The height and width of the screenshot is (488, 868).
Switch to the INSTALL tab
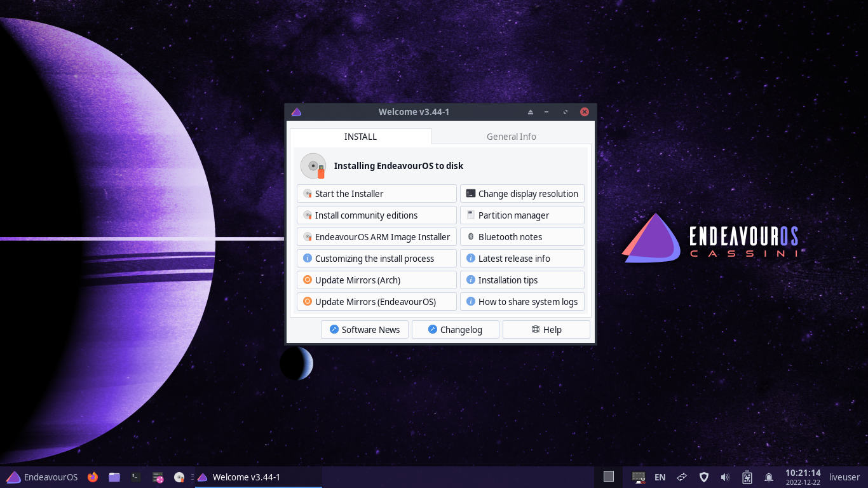point(361,137)
